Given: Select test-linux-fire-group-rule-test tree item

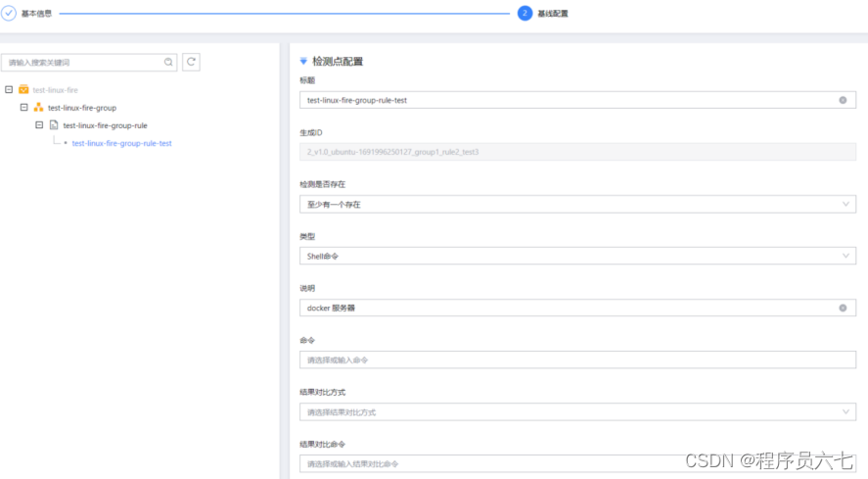Looking at the screenshot, I should coord(121,143).
